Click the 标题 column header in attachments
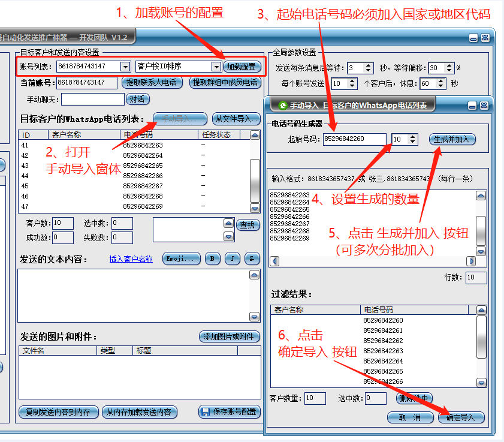 [x=185, y=350]
